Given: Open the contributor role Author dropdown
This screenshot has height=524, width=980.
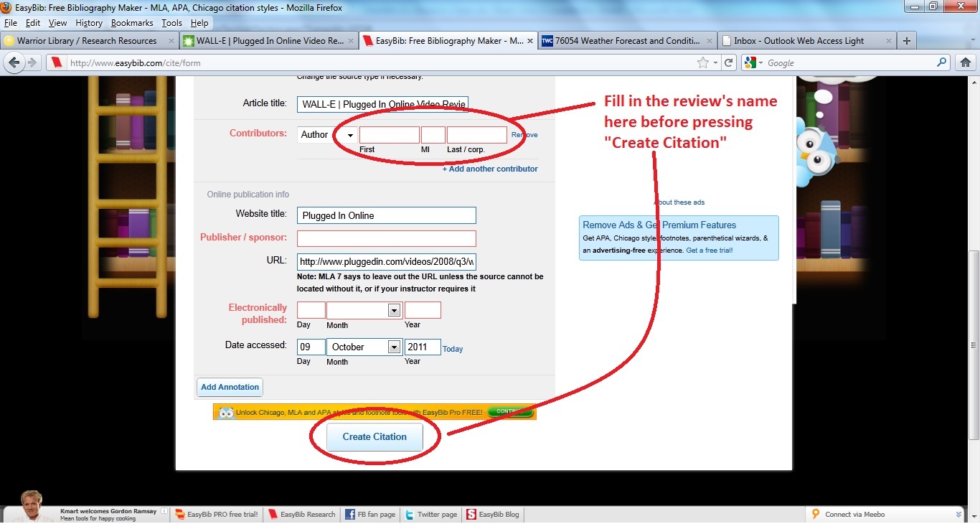Looking at the screenshot, I should [327, 135].
